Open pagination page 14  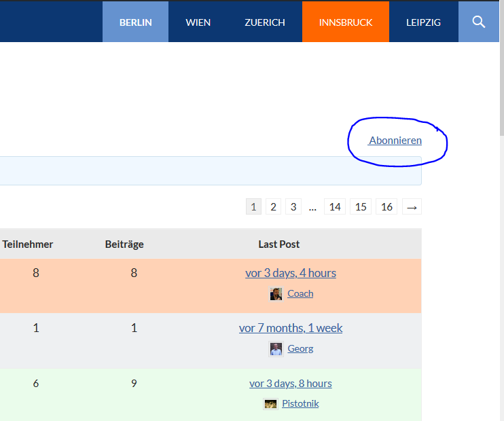(335, 206)
